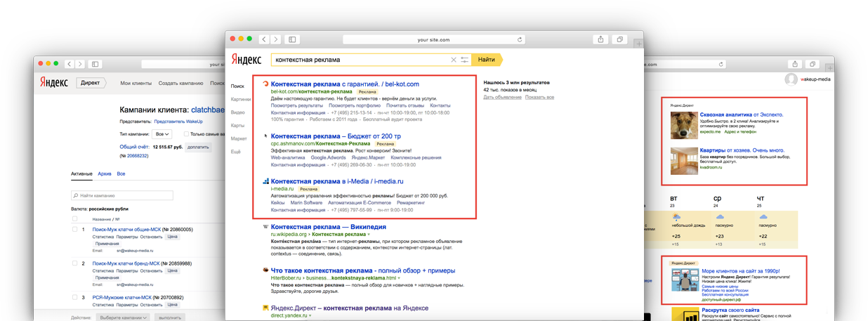Switch to Все campaigns tab
Viewport: 868px width, 321px height.
click(x=121, y=173)
